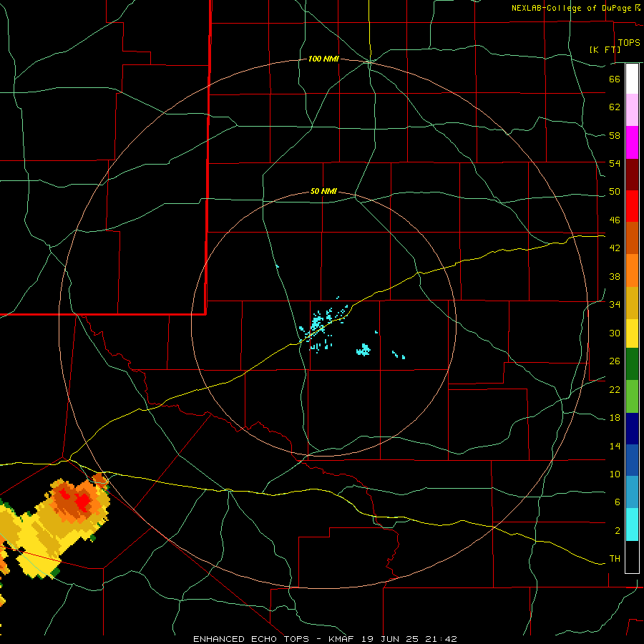Click the large cyan echo cluster near radar center

317,323
